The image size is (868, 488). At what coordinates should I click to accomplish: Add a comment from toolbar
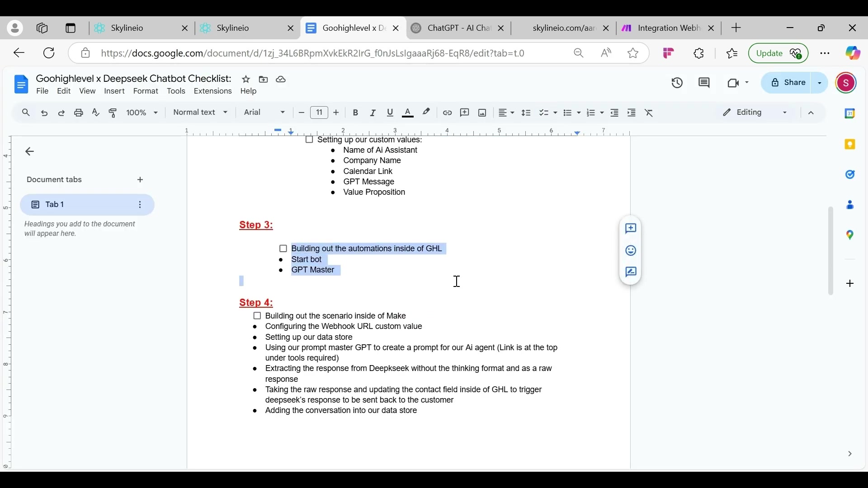[465, 113]
